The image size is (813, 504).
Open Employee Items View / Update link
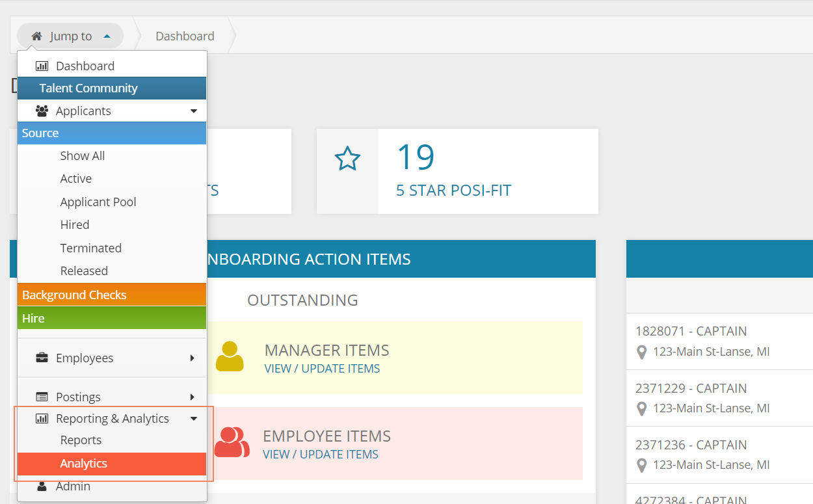click(x=321, y=455)
